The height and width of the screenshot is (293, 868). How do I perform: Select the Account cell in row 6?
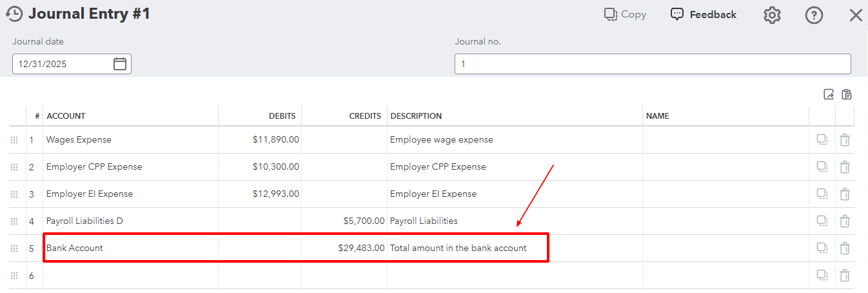click(130, 276)
